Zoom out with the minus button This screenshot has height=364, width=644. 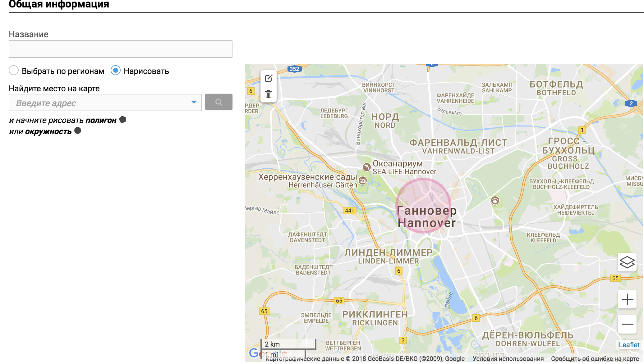tap(627, 324)
